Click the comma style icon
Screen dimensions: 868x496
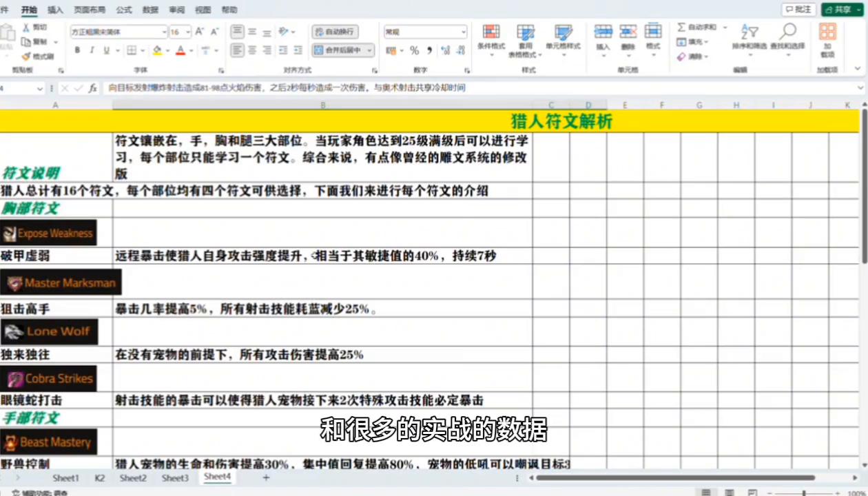429,50
